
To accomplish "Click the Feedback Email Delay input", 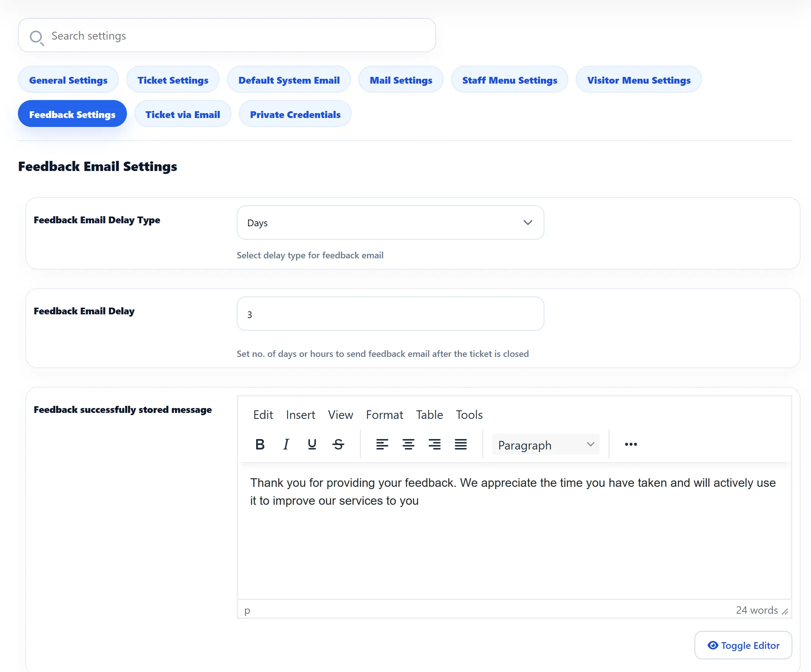I will tap(390, 314).
